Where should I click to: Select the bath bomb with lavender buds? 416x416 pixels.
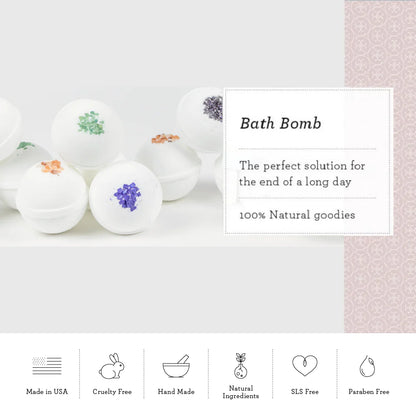[x=200, y=118]
